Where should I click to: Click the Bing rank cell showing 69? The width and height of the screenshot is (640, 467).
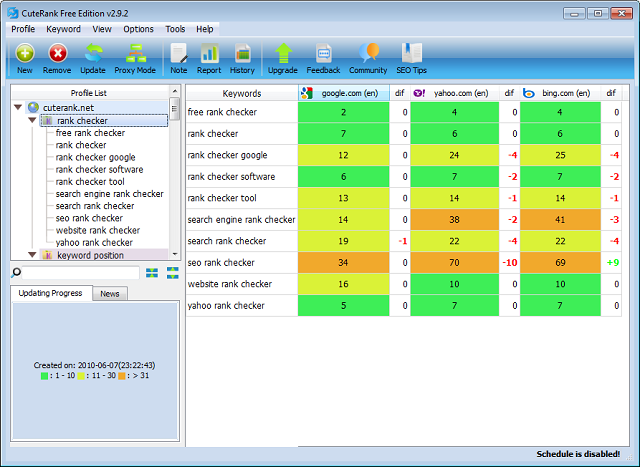click(560, 262)
